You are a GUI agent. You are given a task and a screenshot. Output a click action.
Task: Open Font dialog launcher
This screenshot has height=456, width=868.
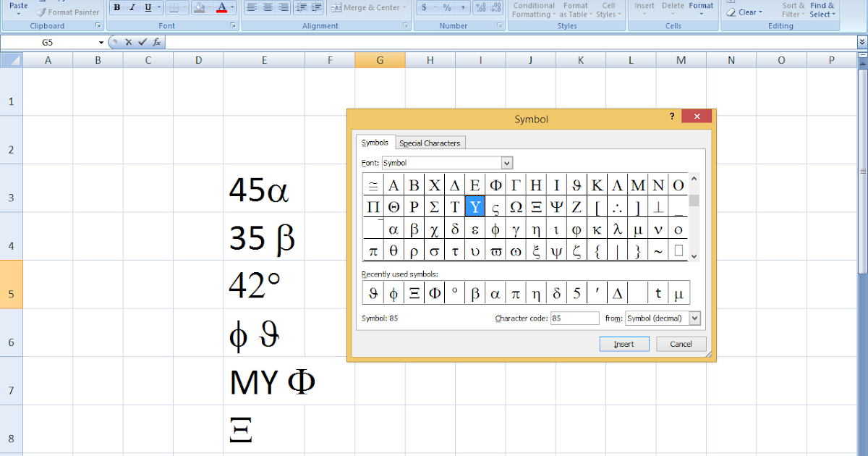tap(234, 25)
